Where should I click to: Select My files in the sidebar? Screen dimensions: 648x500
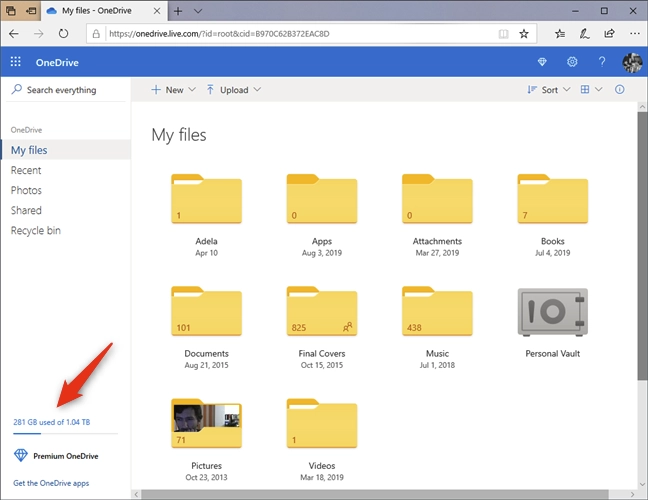(x=66, y=150)
